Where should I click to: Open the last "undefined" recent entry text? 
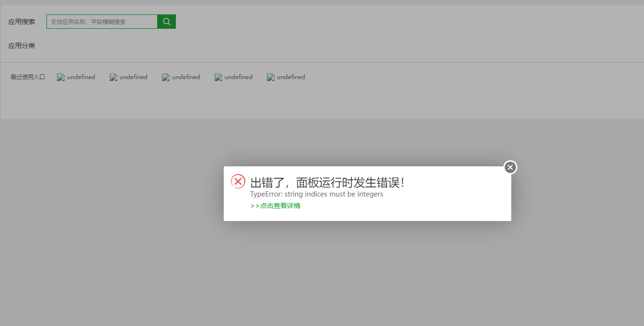pyautogui.click(x=291, y=77)
